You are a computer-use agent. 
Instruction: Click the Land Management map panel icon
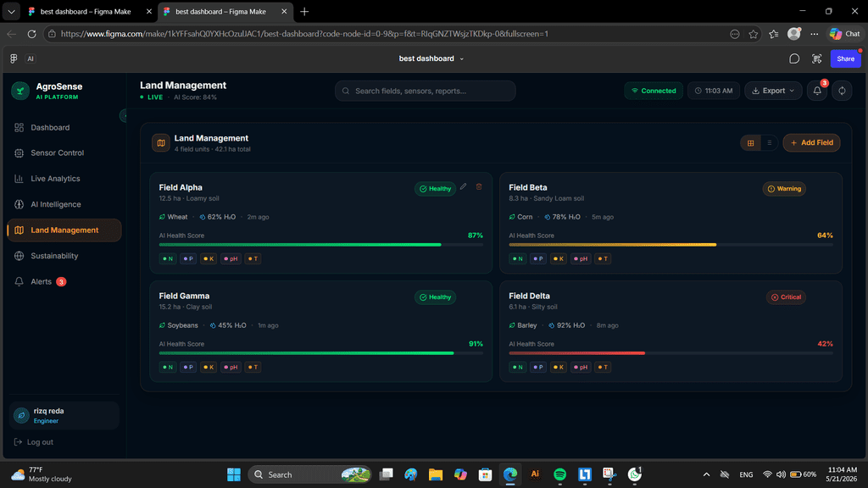pos(160,142)
